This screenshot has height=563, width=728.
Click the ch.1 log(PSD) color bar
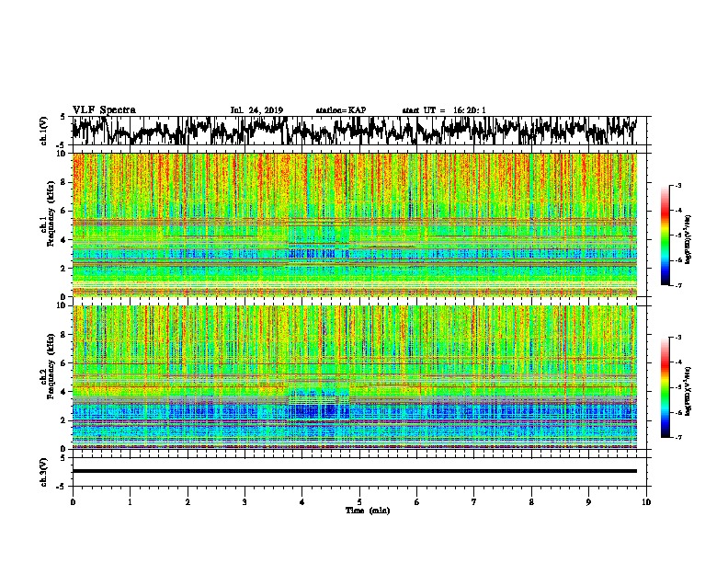coord(665,236)
